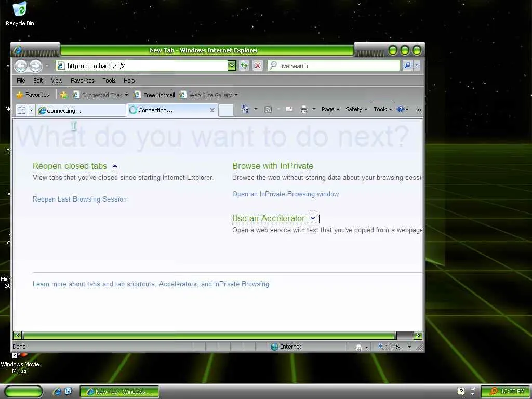The image size is (532, 399).
Task: Click the Add to Favorites Bar icon
Action: (x=63, y=95)
